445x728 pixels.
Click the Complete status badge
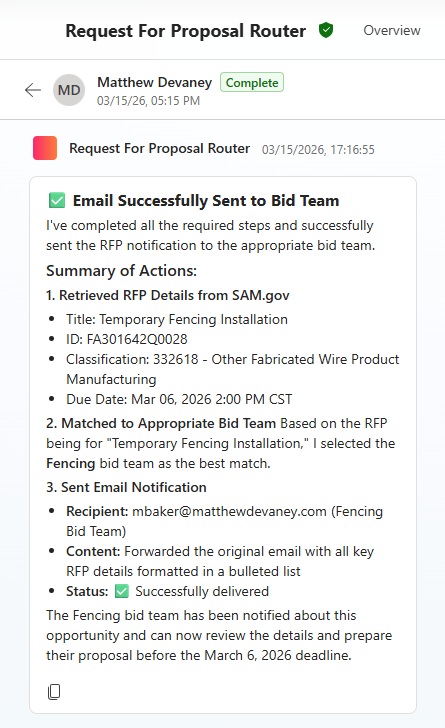point(252,83)
